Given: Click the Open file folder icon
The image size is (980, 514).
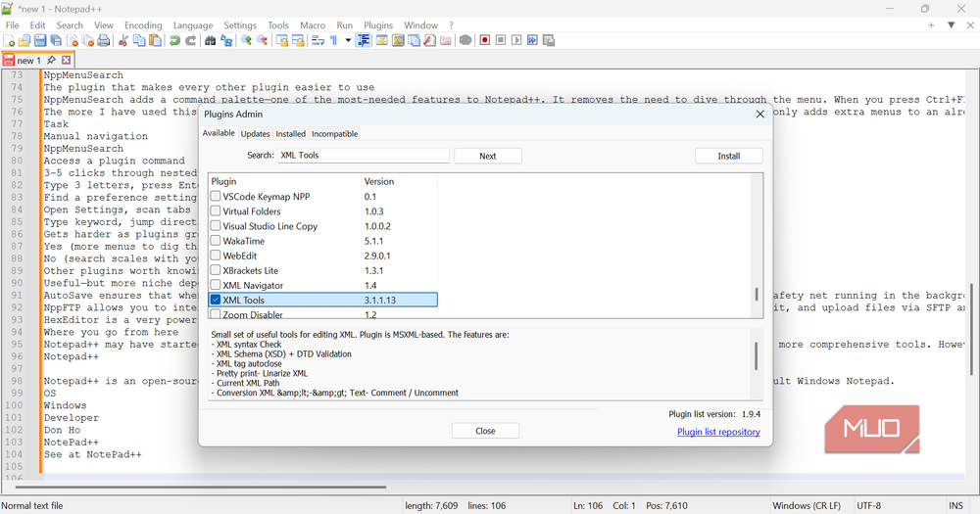Looking at the screenshot, I should click(x=24, y=40).
